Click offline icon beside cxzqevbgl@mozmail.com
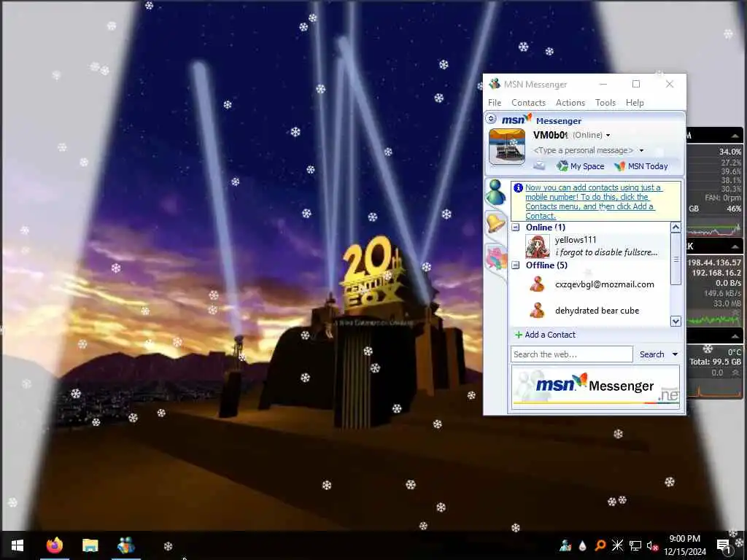747x560 pixels. [538, 284]
